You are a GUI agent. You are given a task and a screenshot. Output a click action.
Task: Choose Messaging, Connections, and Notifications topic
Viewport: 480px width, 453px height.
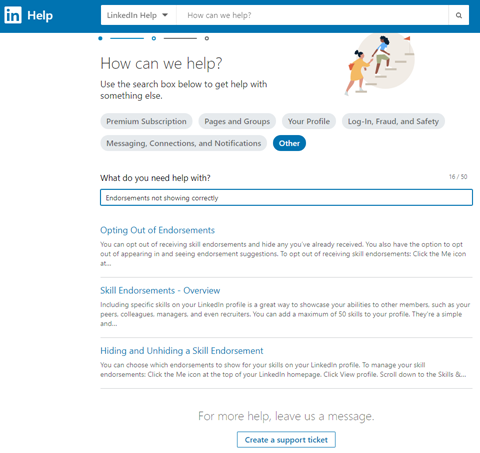tap(184, 143)
